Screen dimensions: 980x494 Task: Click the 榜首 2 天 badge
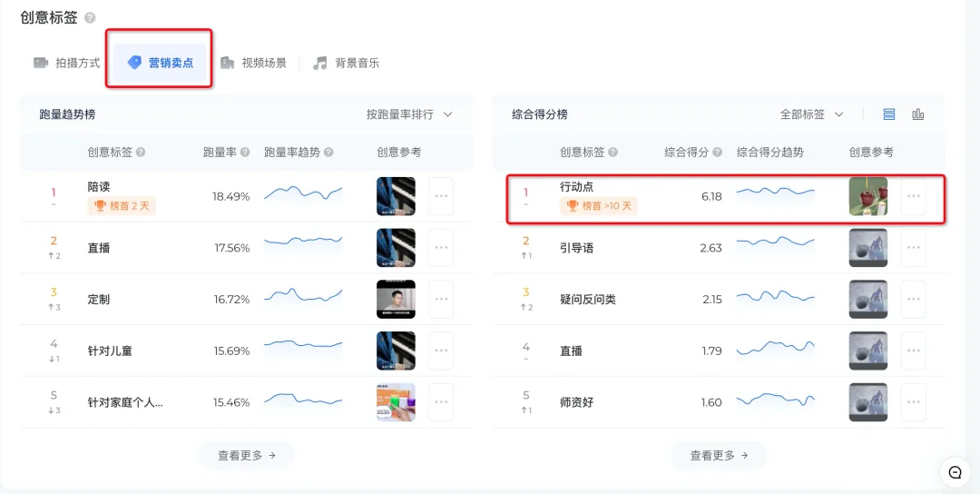coord(122,205)
